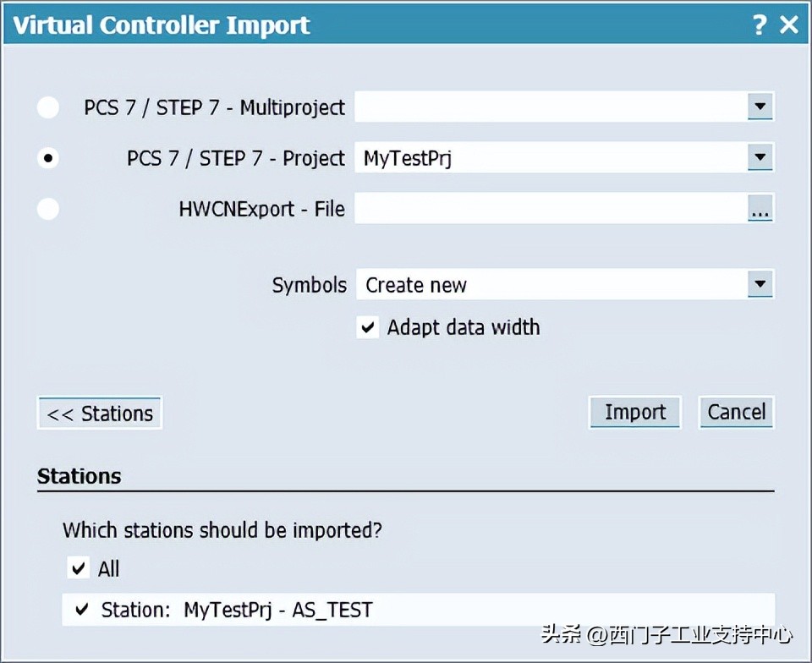Image resolution: width=812 pixels, height=663 pixels.
Task: Toggle the Adapt data width checkbox
Action: [x=367, y=327]
